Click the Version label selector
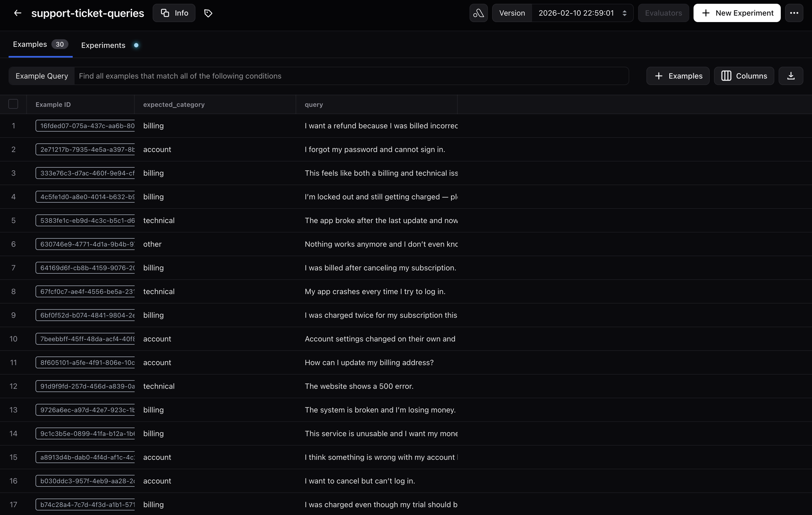 (x=512, y=13)
